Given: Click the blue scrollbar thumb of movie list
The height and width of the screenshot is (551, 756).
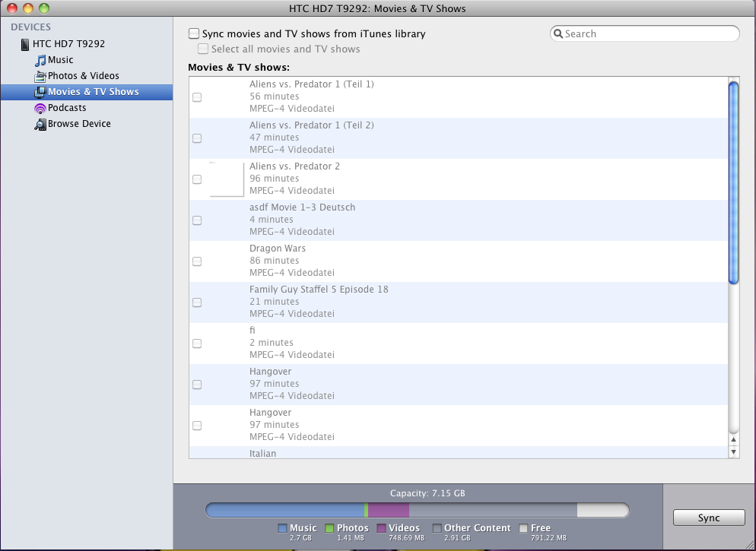Looking at the screenshot, I should pos(733,183).
